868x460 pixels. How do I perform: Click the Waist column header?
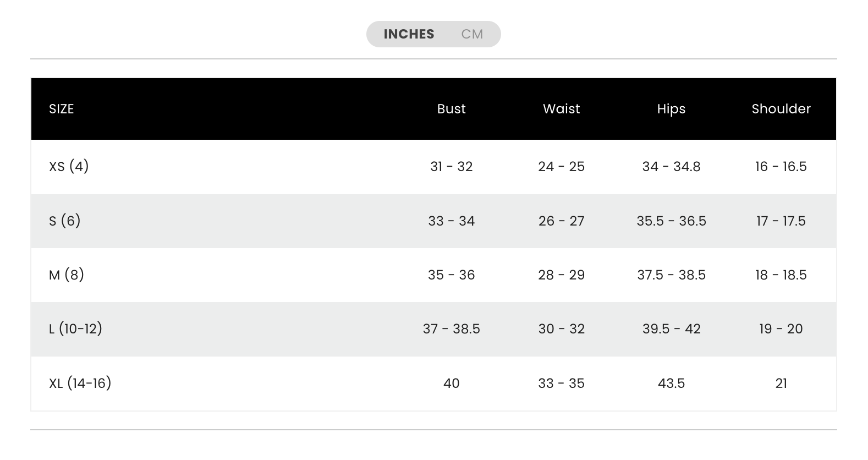561,109
